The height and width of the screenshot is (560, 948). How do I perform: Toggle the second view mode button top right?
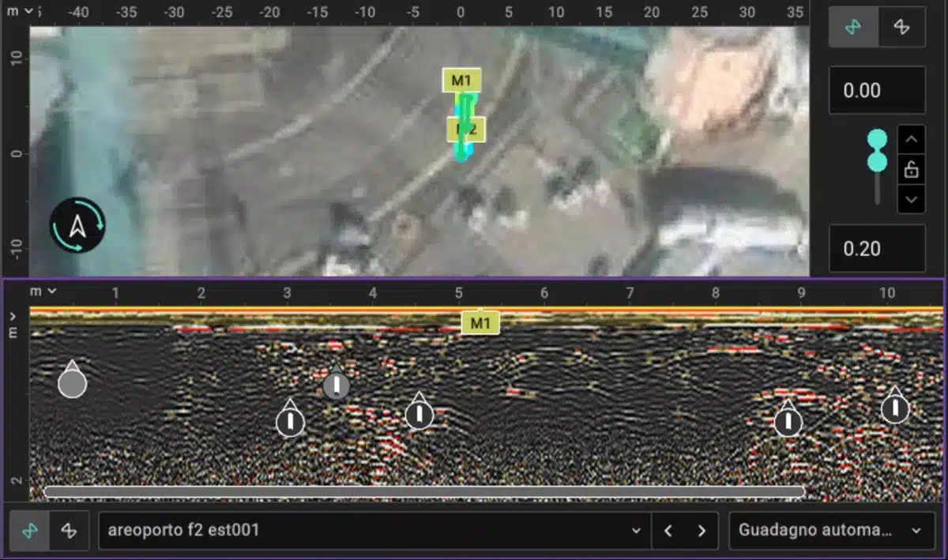tap(901, 27)
